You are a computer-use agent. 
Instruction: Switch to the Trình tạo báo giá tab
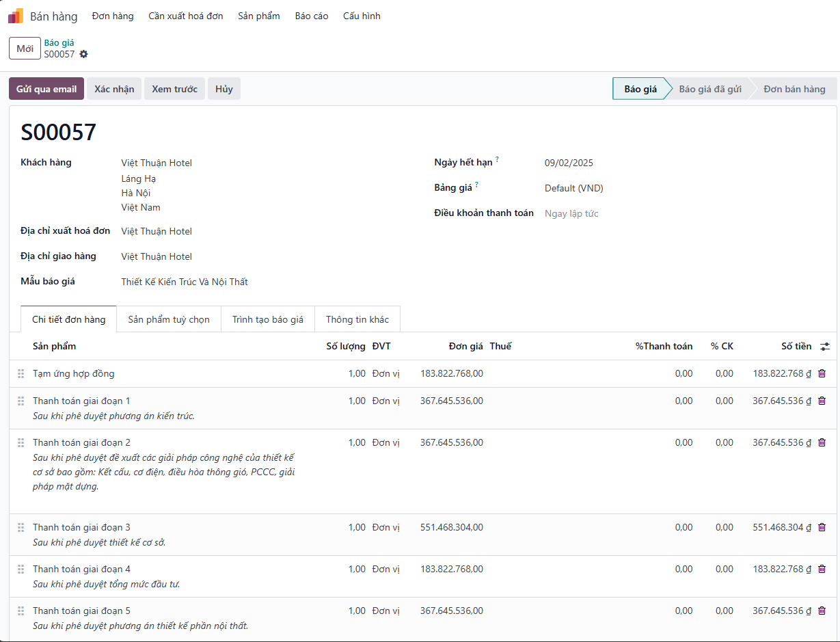coord(268,319)
